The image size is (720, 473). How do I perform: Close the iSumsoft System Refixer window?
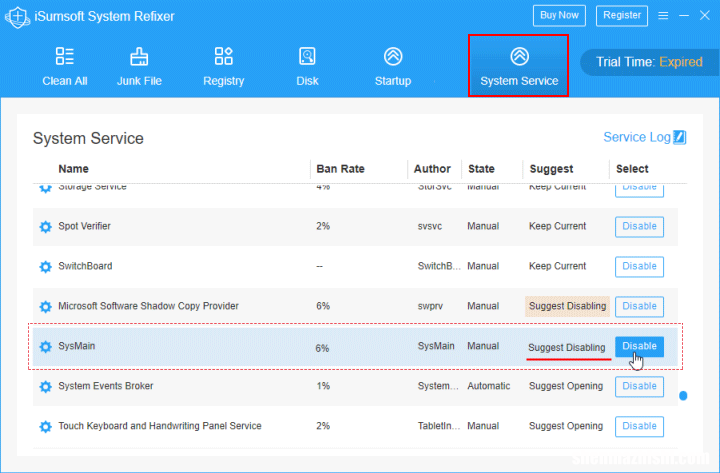[x=705, y=16]
